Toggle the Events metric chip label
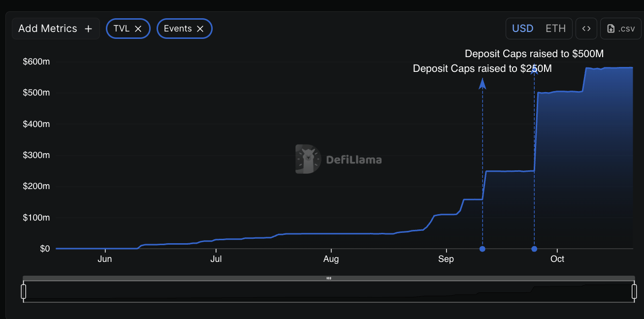The height and width of the screenshot is (319, 644). [178, 29]
